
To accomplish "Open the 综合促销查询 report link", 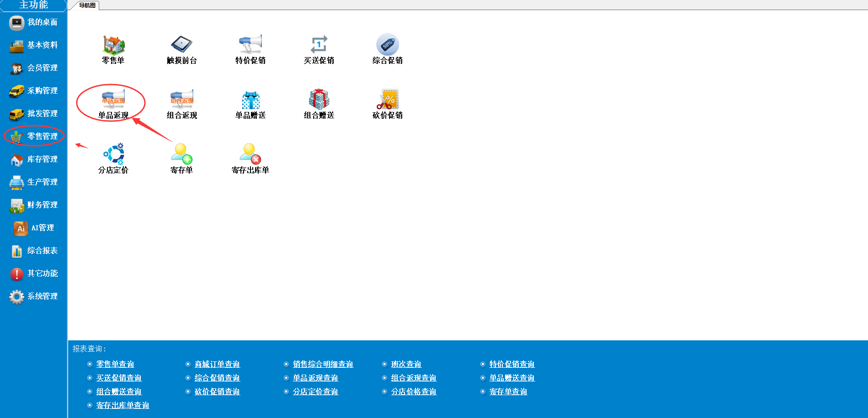I will coord(217,378).
